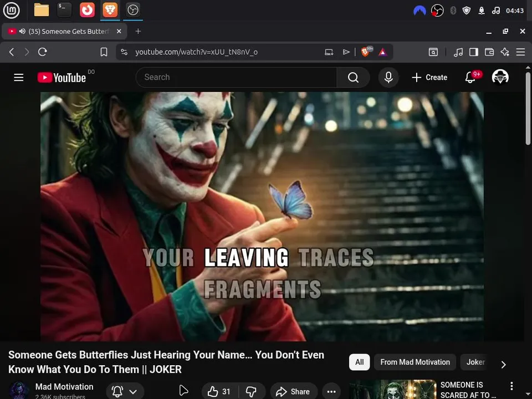Image resolution: width=532 pixels, height=399 pixels.
Task: Open the account avatar menu
Action: 500,77
